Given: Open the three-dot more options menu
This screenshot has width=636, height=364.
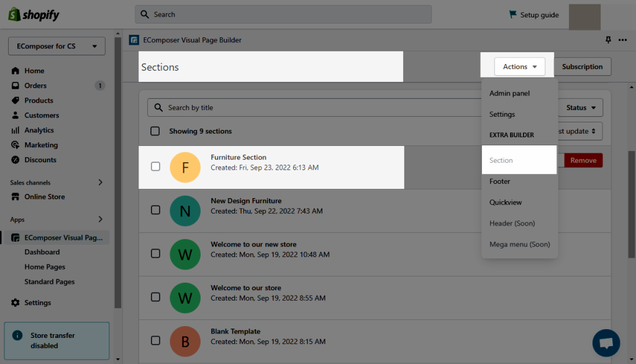Looking at the screenshot, I should coord(622,40).
